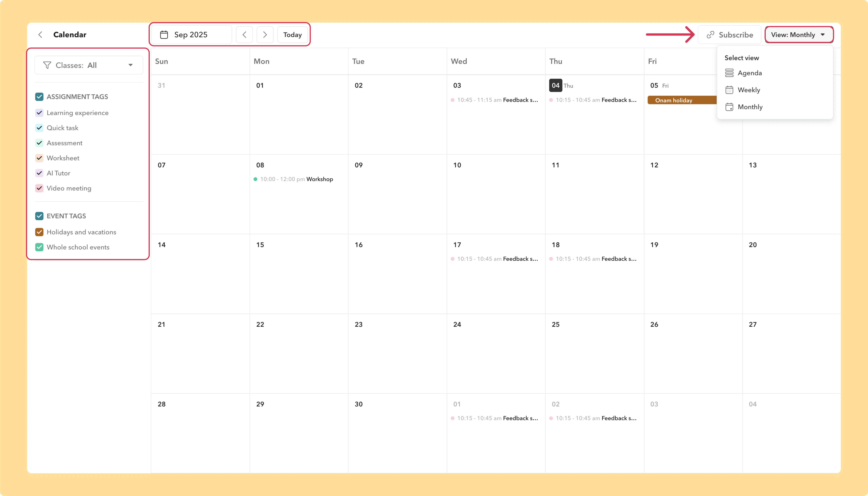868x496 pixels.
Task: Click the Mon column header
Action: tap(261, 61)
